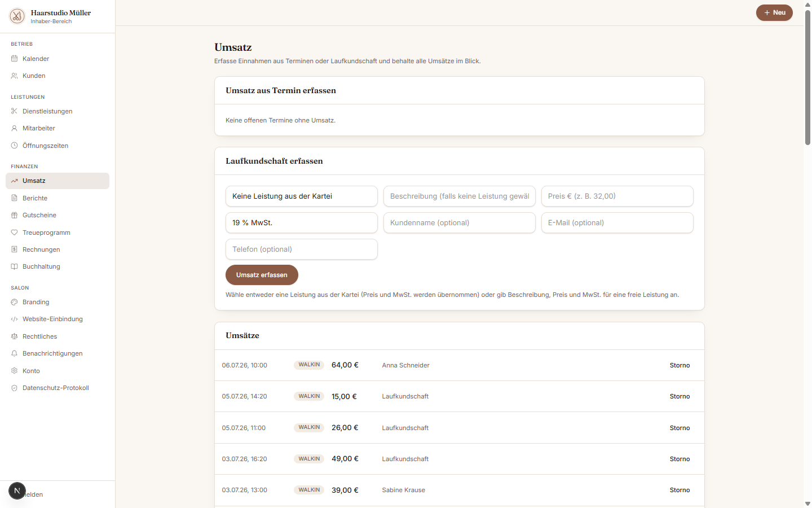This screenshot has width=812, height=508.
Task: Focus the Telefon (optional) field
Action: [x=302, y=249]
